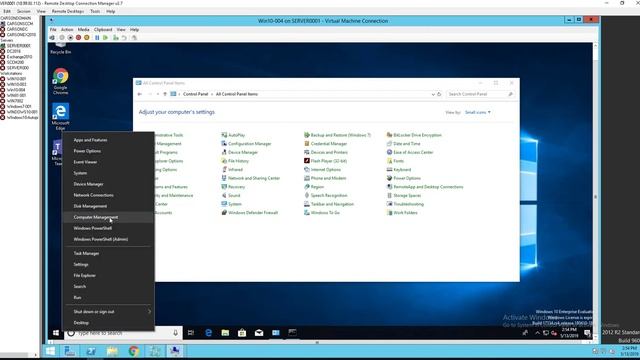Open Disk Management from the context menu
This screenshot has height=360, width=640.
click(x=108, y=206)
